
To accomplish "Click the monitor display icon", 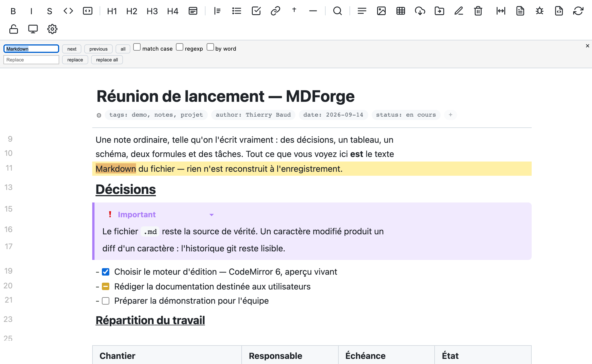I will pyautogui.click(x=33, y=29).
